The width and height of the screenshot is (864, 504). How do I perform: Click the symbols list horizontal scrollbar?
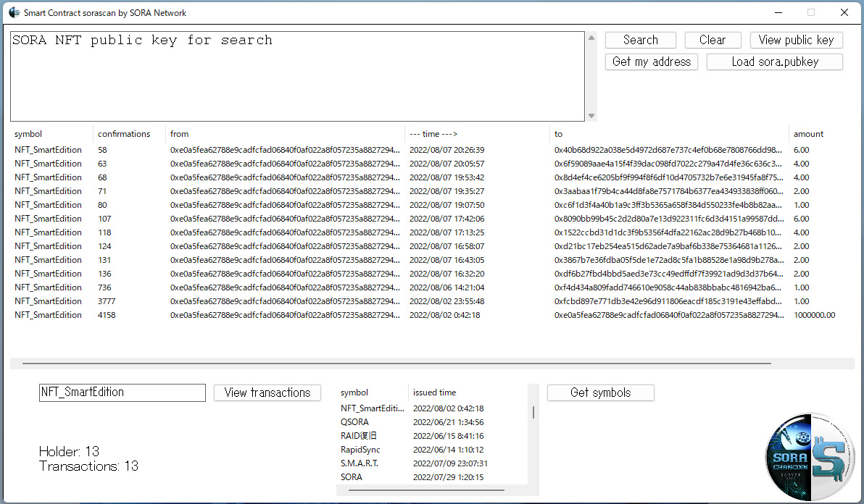[426, 489]
